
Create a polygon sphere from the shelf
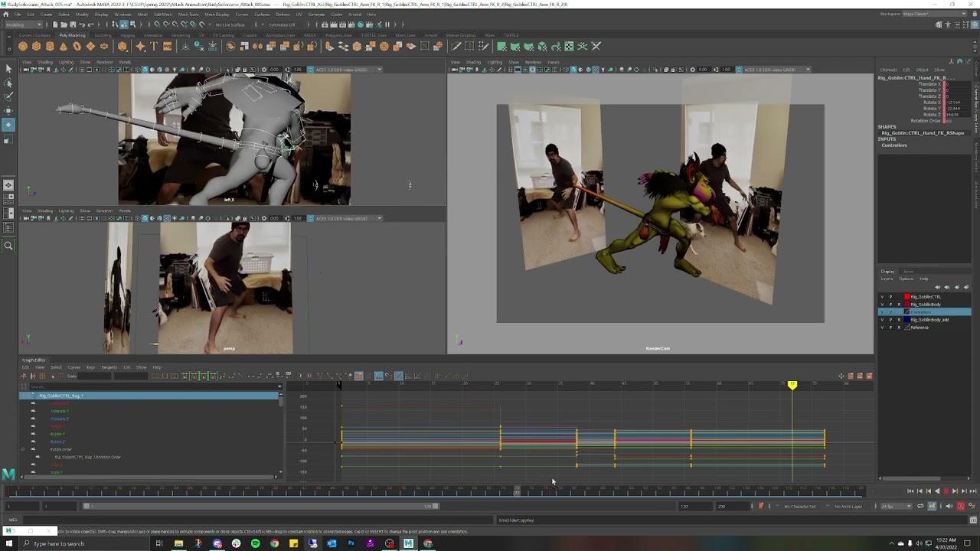coord(24,47)
